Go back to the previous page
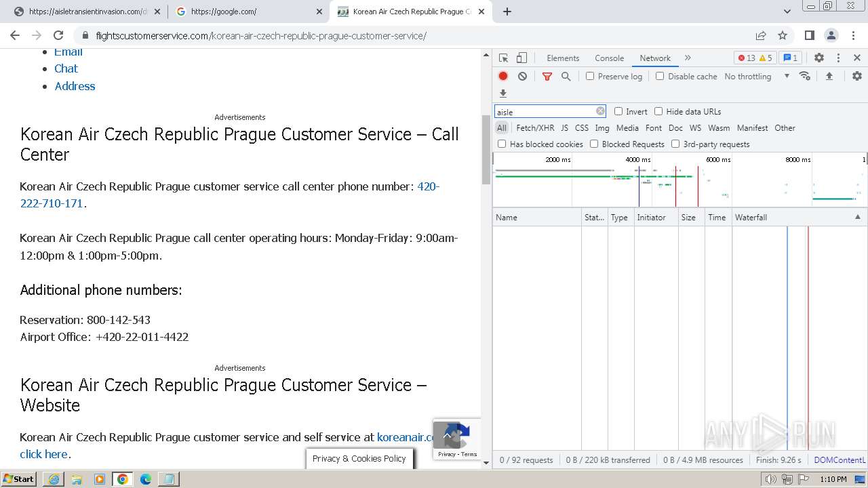The height and width of the screenshot is (488, 868). [x=14, y=35]
